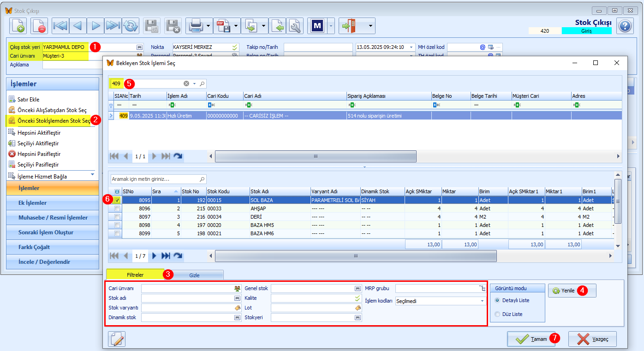Click the Stok adı filter field
Screen dimensions: 644x351
(191, 298)
